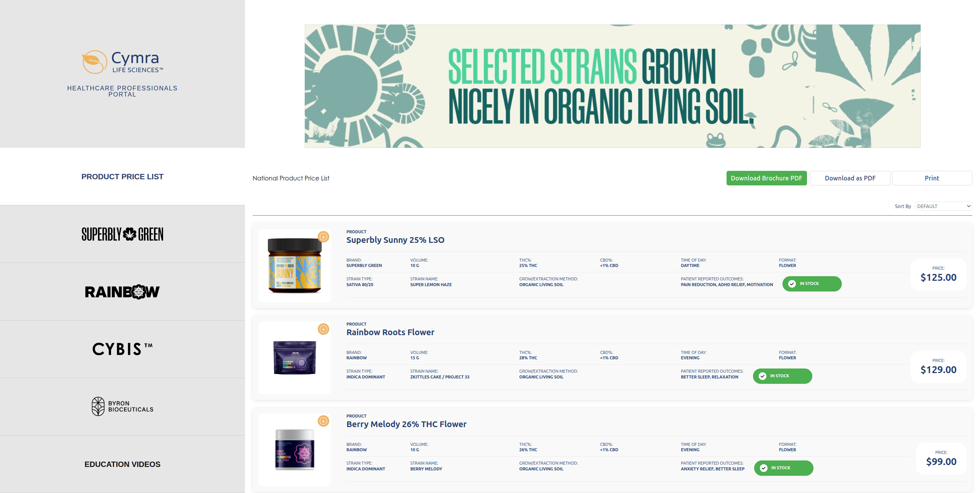Open the Superbly Sunny 25% LSO product title
Image resolution: width=980 pixels, height=493 pixels.
[x=395, y=240]
